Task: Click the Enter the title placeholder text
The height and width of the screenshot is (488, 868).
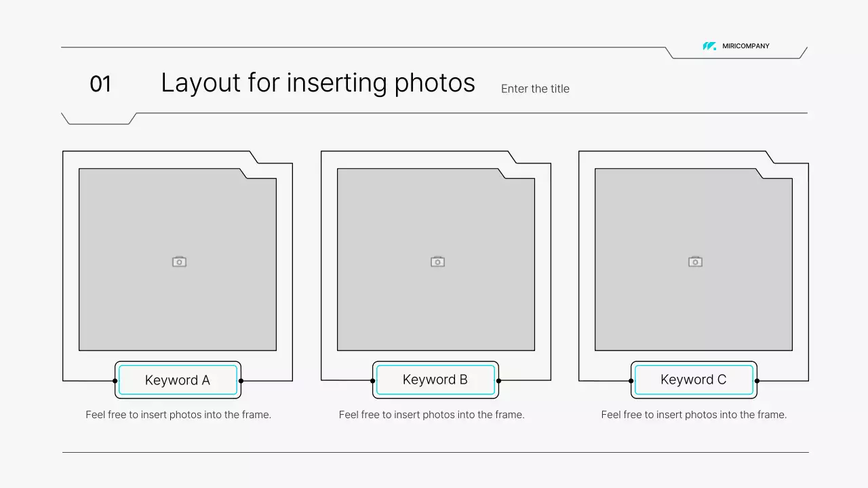Action: [x=535, y=89]
